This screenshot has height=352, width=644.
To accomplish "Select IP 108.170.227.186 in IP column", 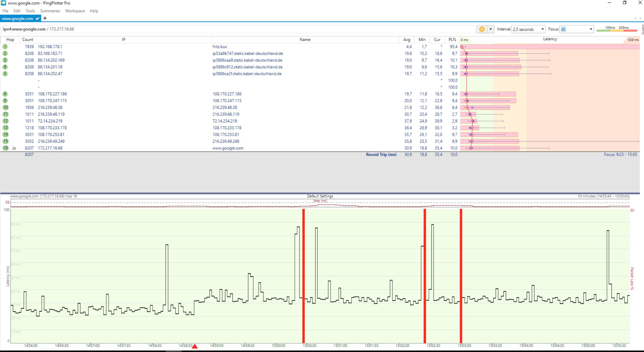I will click(52, 94).
